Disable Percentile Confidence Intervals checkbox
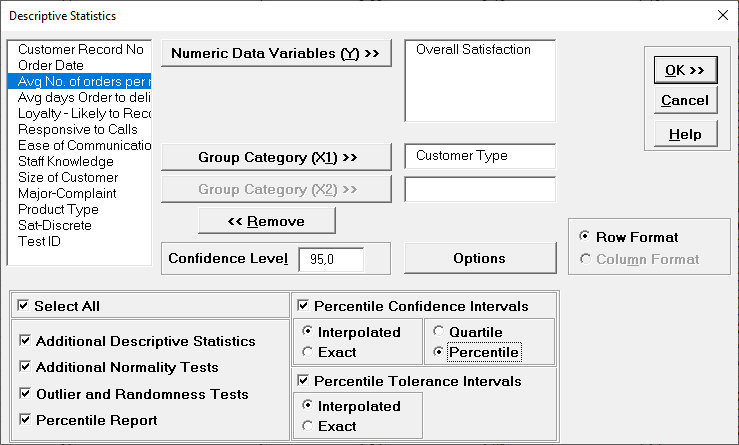 (303, 306)
